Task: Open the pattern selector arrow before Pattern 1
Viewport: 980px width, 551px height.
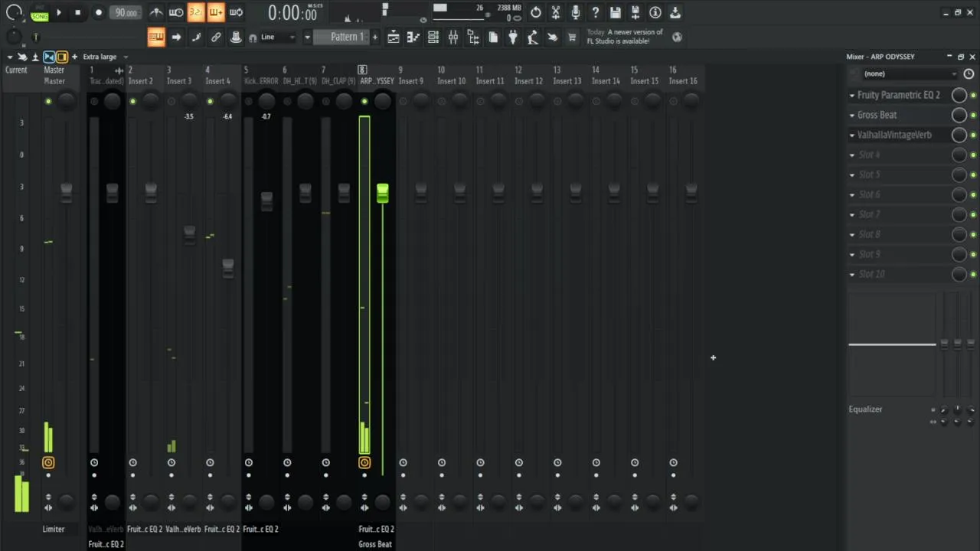Action: [x=307, y=37]
